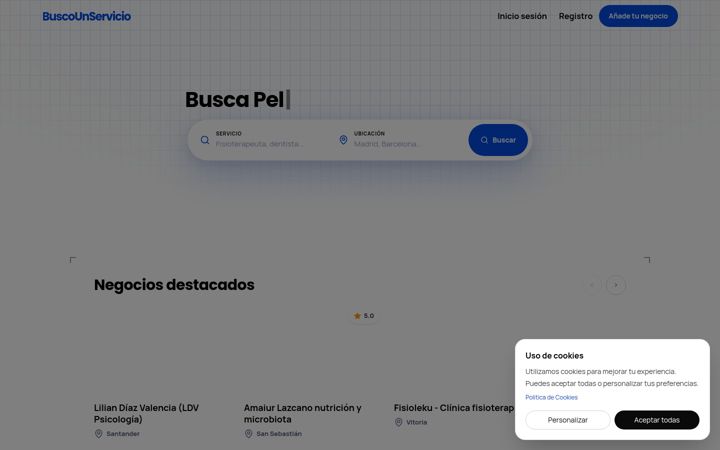Click the location pin icon beside Ubicación
Screen dimensions: 720x450
click(343, 140)
